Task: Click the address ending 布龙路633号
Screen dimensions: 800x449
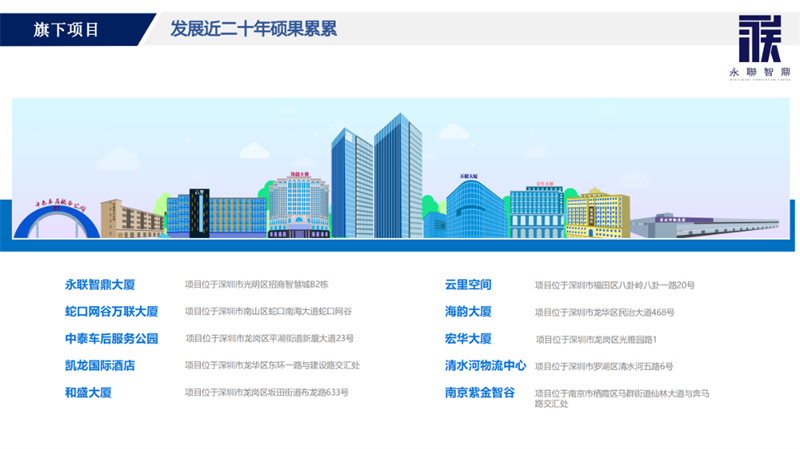Action: (267, 392)
